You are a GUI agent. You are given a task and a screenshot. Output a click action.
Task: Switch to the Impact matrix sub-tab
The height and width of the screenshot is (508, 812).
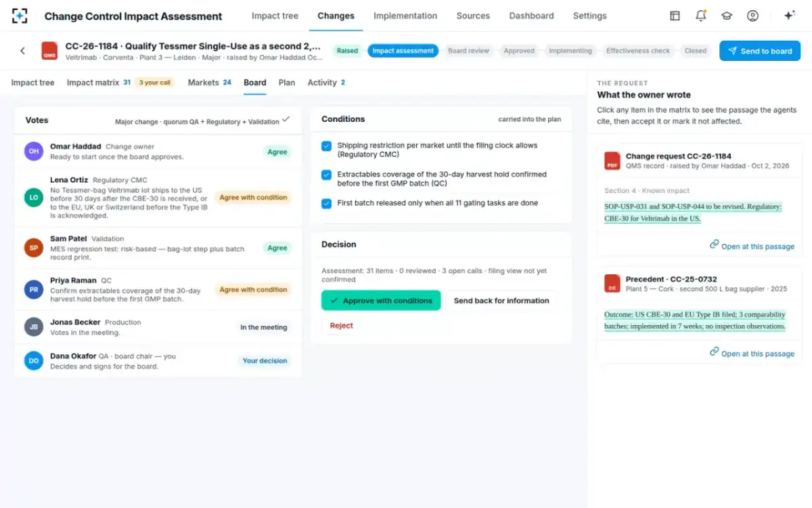pyautogui.click(x=99, y=83)
